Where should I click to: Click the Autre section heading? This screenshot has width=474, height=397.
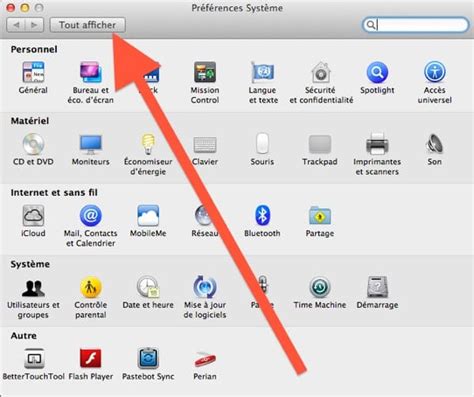pyautogui.click(x=23, y=335)
